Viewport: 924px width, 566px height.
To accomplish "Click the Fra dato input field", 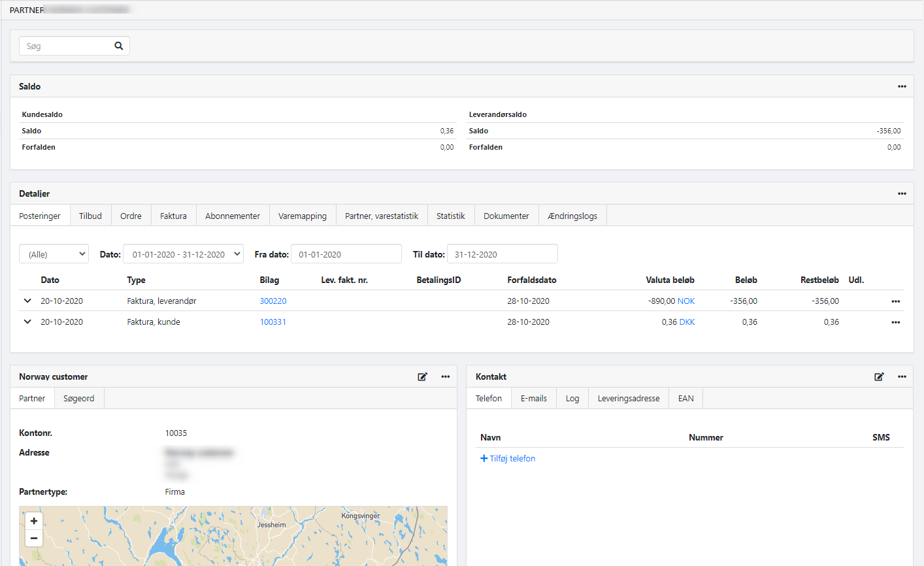I will pos(346,254).
